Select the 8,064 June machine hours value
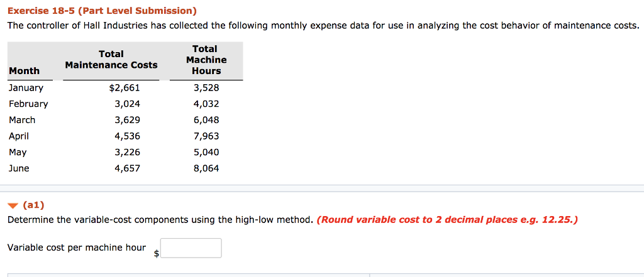Image resolution: width=644 pixels, height=277 pixels. [206, 168]
